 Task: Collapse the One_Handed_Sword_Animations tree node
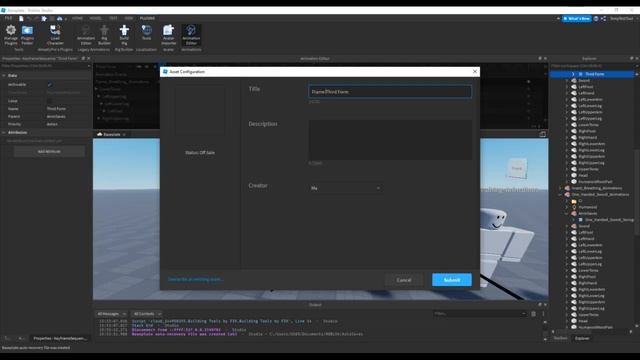tap(560, 195)
